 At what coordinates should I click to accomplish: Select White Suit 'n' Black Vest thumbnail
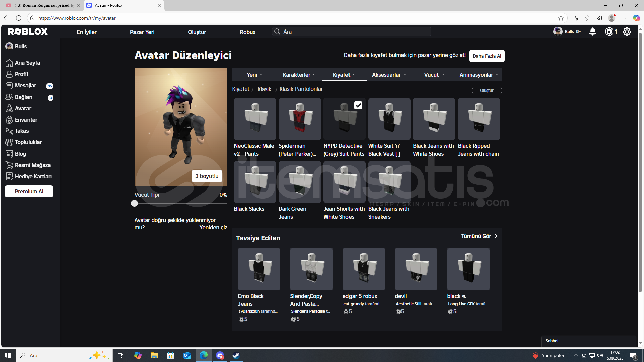(389, 119)
